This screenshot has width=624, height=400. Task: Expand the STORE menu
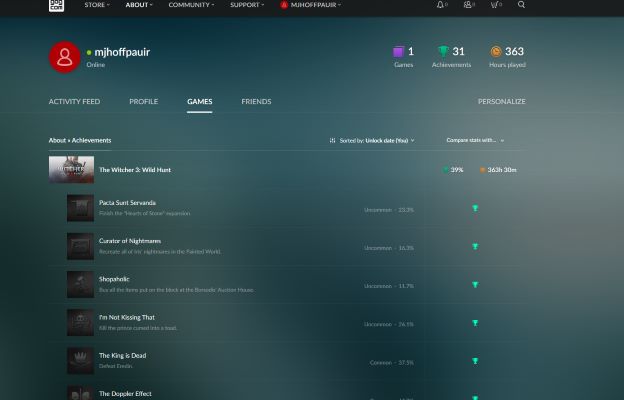pos(97,5)
